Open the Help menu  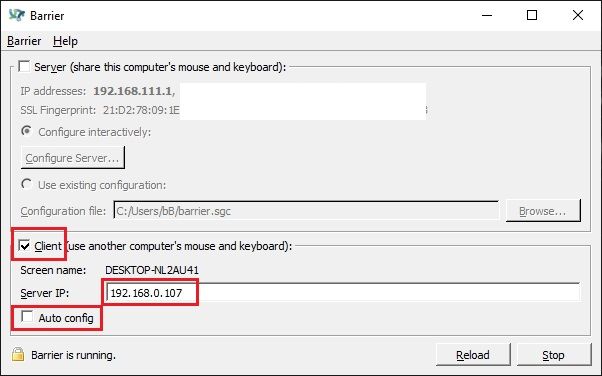(x=65, y=41)
